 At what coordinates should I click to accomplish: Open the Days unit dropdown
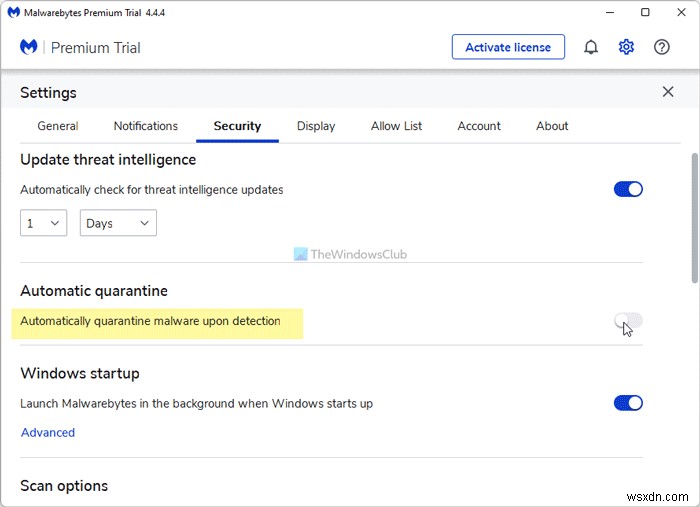(118, 223)
